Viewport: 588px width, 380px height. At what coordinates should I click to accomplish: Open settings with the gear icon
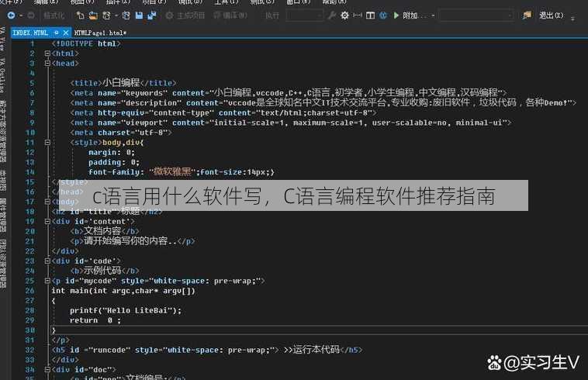(x=344, y=16)
